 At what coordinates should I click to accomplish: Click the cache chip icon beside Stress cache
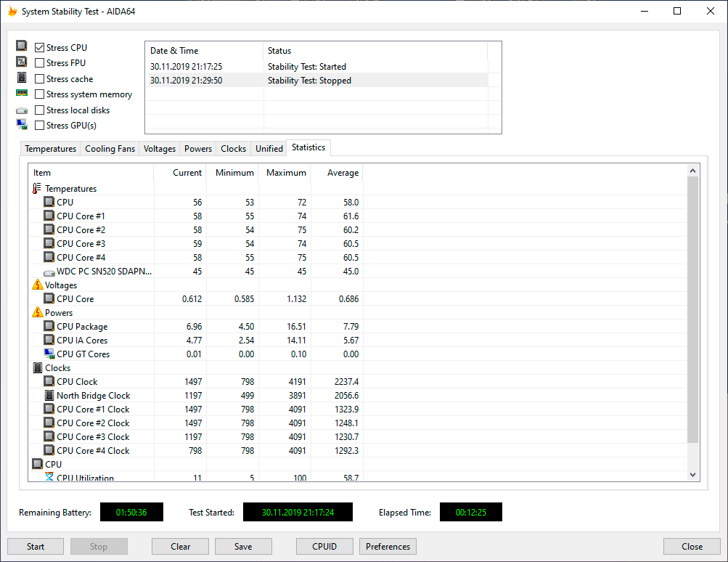21,77
